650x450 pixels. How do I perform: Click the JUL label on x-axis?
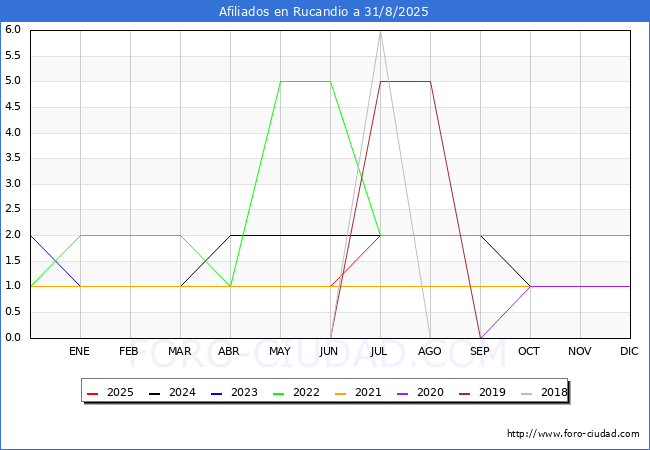pos(380,352)
